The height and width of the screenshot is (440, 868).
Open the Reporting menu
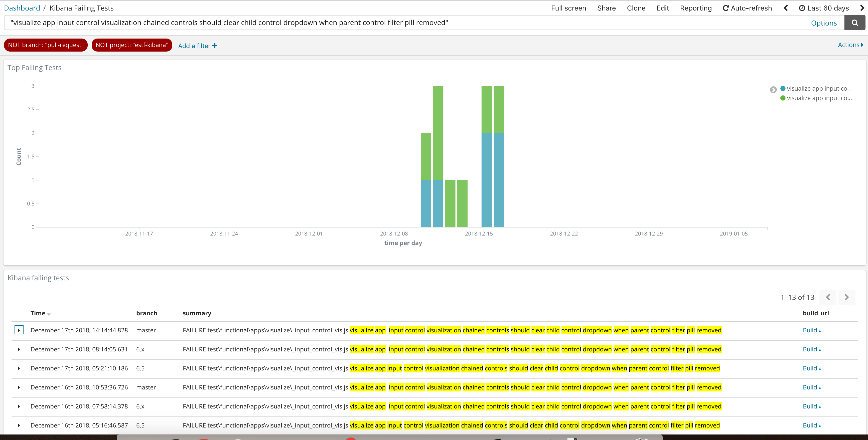(695, 8)
